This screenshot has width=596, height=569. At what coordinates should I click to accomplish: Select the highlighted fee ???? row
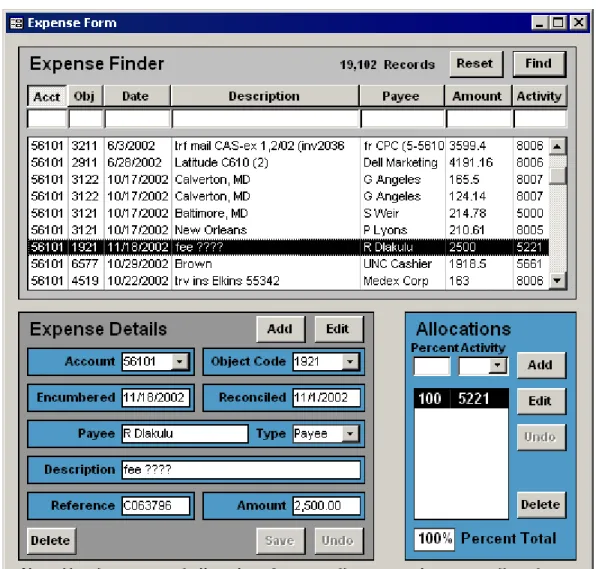point(288,247)
